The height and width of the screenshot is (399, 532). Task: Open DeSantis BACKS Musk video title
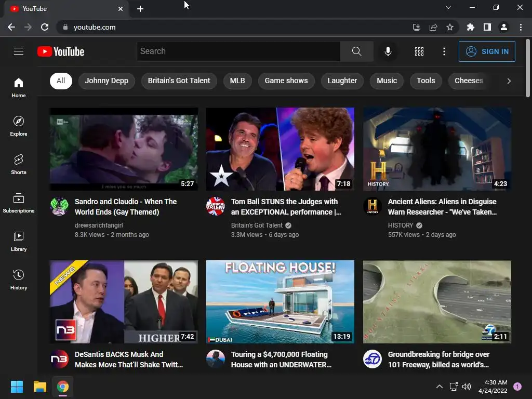click(x=129, y=360)
